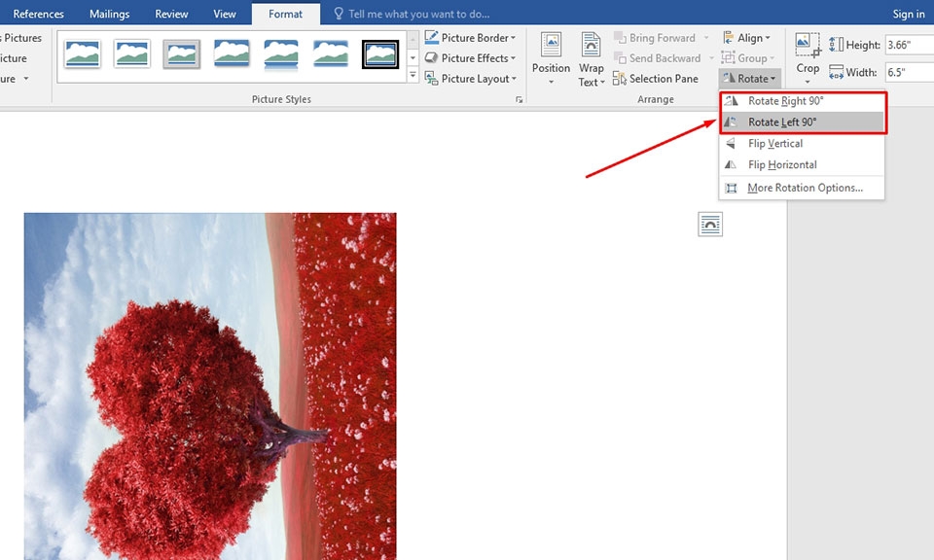Click the Crop tool icon
This screenshot has width=934, height=560.
coord(808,45)
